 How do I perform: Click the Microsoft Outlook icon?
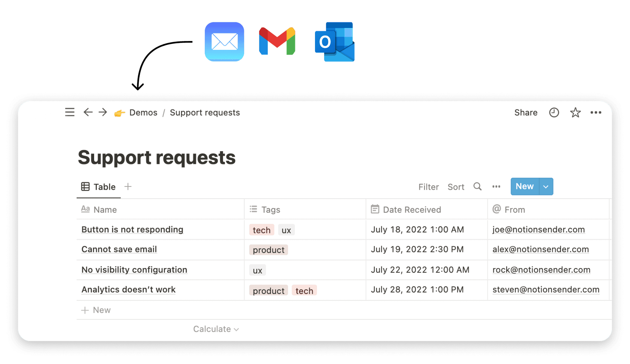point(336,42)
